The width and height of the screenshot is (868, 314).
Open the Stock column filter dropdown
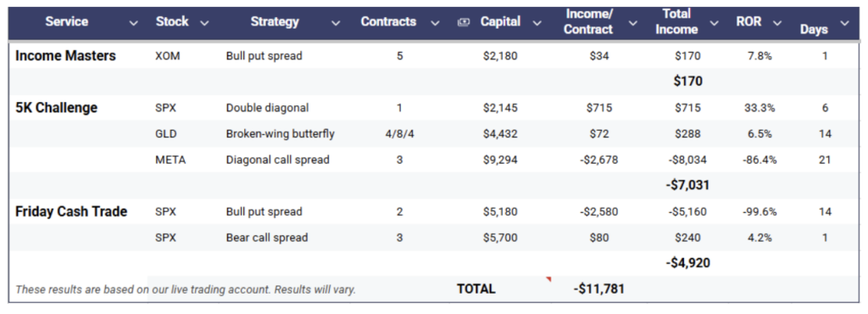coord(204,23)
